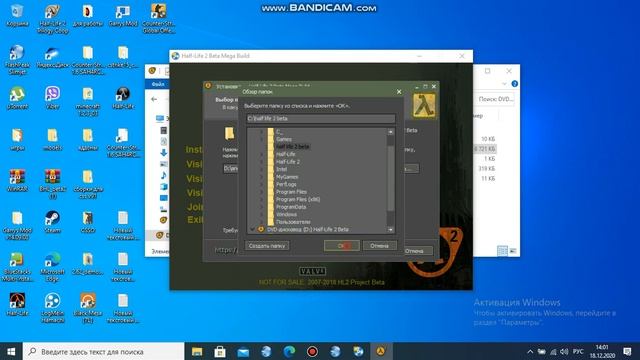Select the Games folder in tree
This screenshot has width=640, height=360.
[x=284, y=139]
